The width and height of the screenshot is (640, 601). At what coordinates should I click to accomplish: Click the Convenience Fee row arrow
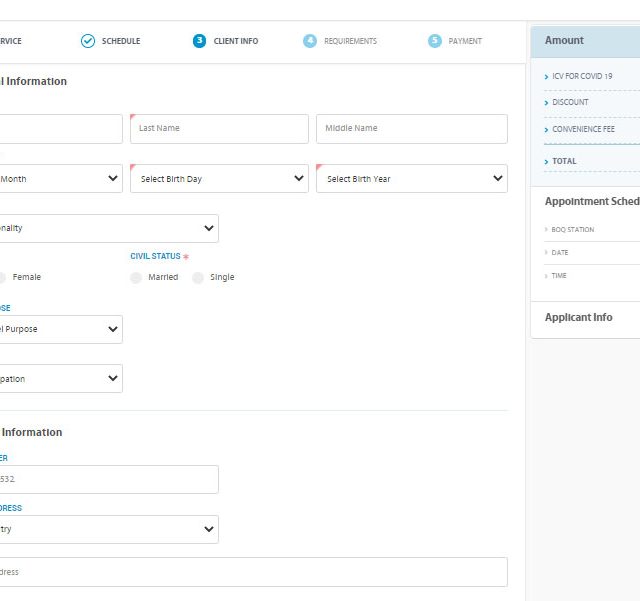pyautogui.click(x=546, y=129)
